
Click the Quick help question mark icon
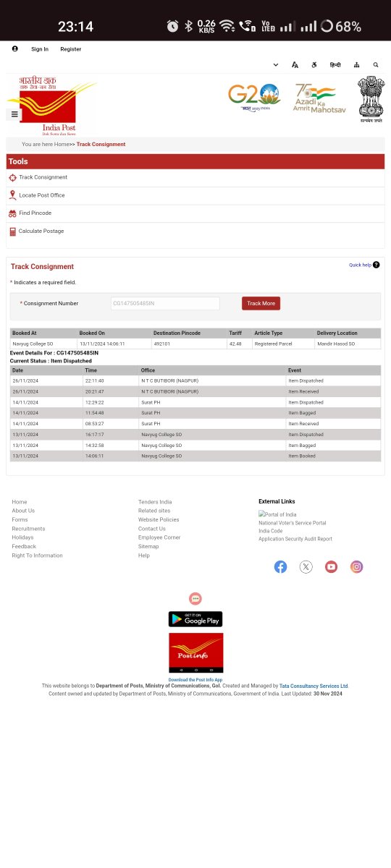(x=376, y=265)
